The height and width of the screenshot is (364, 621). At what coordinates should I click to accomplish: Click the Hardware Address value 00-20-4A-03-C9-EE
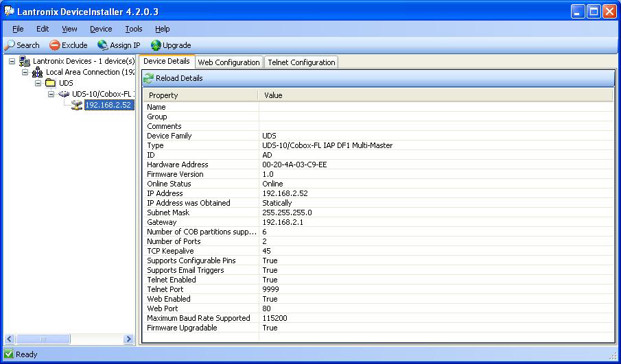point(294,165)
